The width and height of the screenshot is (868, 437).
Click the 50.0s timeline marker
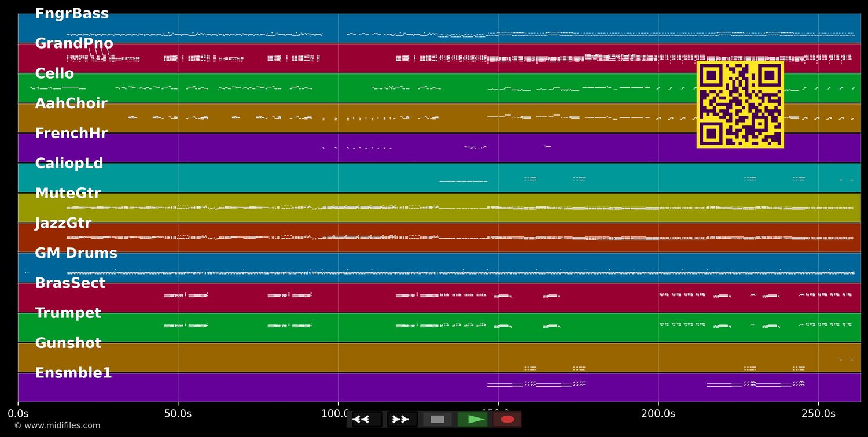[179, 413]
